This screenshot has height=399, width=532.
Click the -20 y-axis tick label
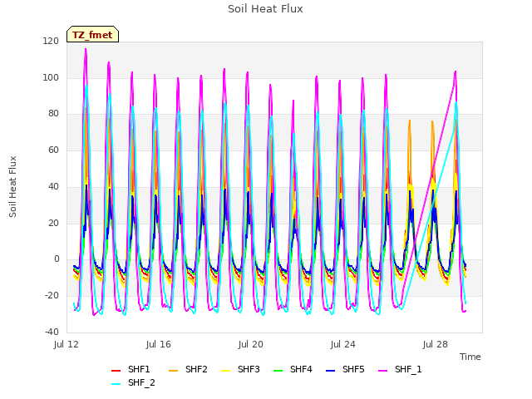pyautogui.click(x=52, y=296)
